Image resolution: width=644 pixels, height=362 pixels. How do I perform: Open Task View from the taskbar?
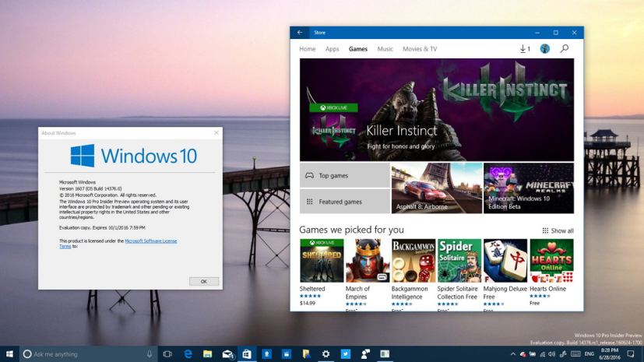[167, 353]
